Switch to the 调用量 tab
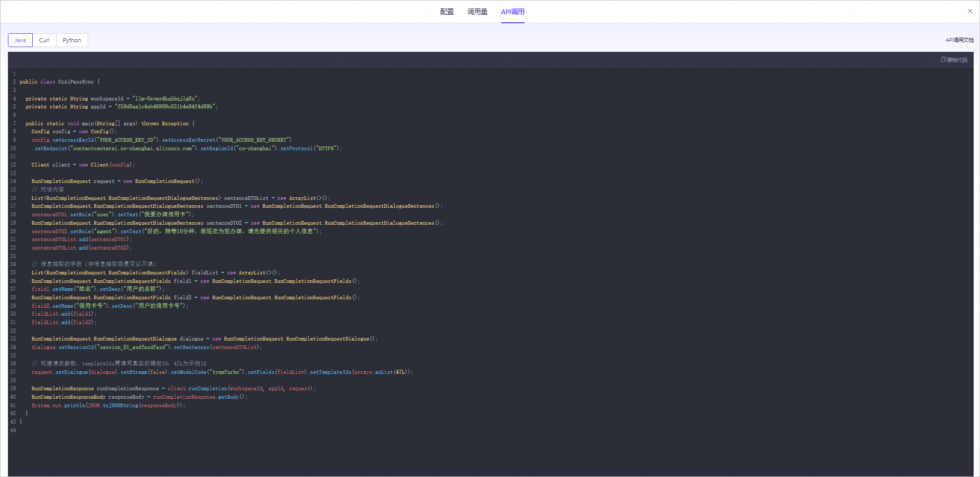980x477 pixels. click(477, 12)
